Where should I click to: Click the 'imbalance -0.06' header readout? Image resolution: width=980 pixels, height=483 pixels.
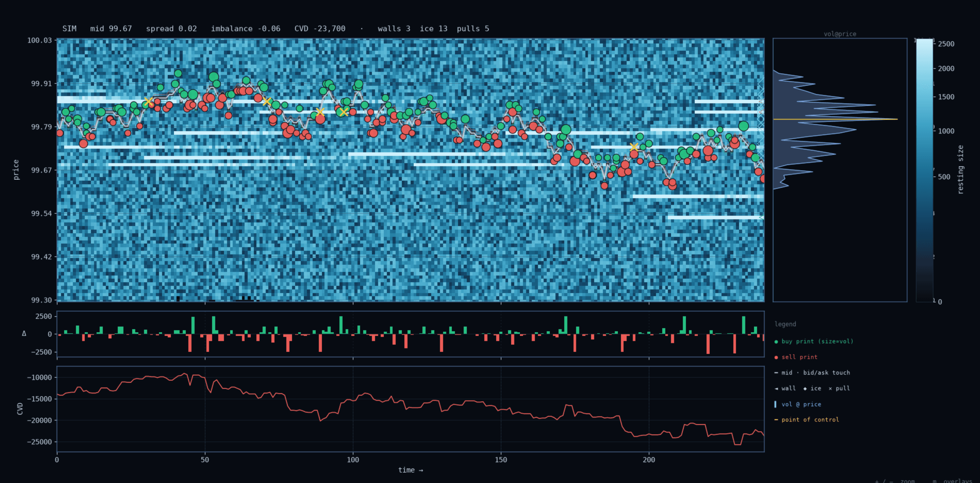click(245, 29)
